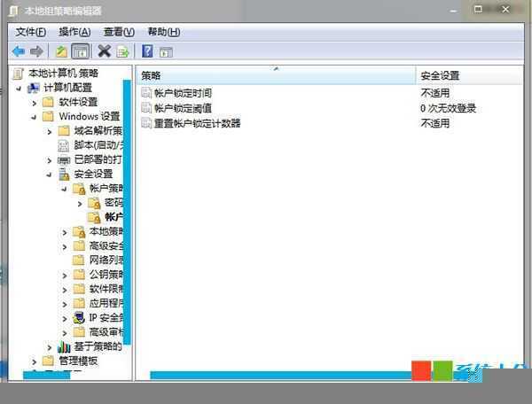Select the 高级安全 tree item
Image resolution: width=532 pixels, height=404 pixels.
[x=106, y=245]
